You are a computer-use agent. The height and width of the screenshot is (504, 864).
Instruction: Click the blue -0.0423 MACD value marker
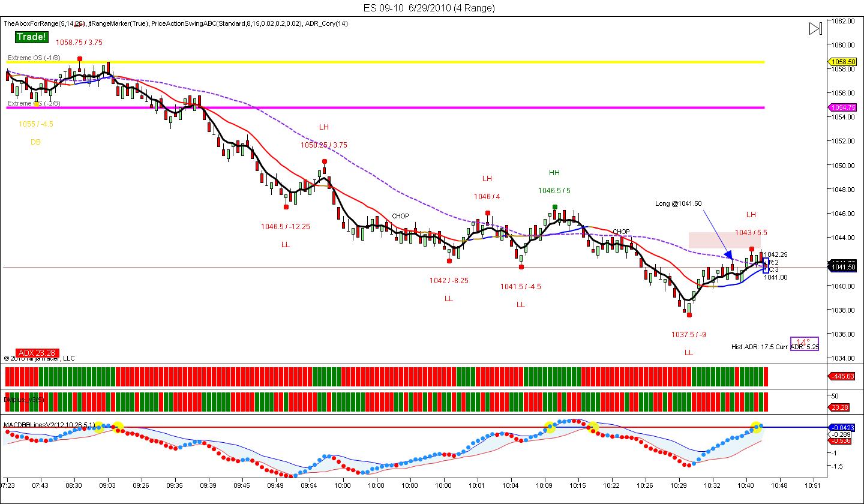[x=843, y=427]
